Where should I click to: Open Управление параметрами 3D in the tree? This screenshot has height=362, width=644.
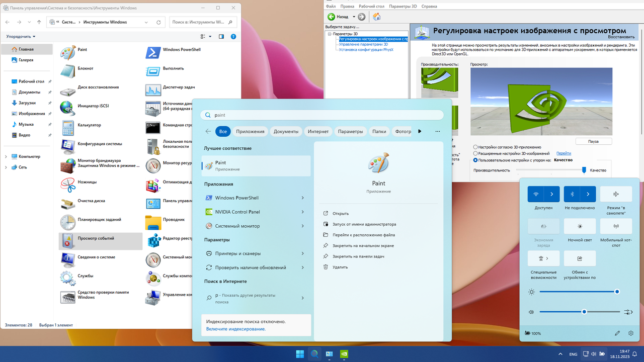pos(363,44)
